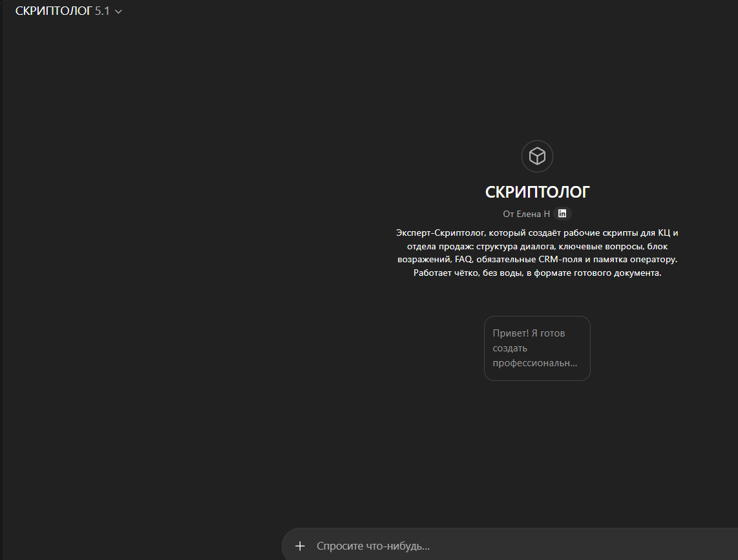
Task: Select the header menu showing version 5.1
Action: pos(69,10)
